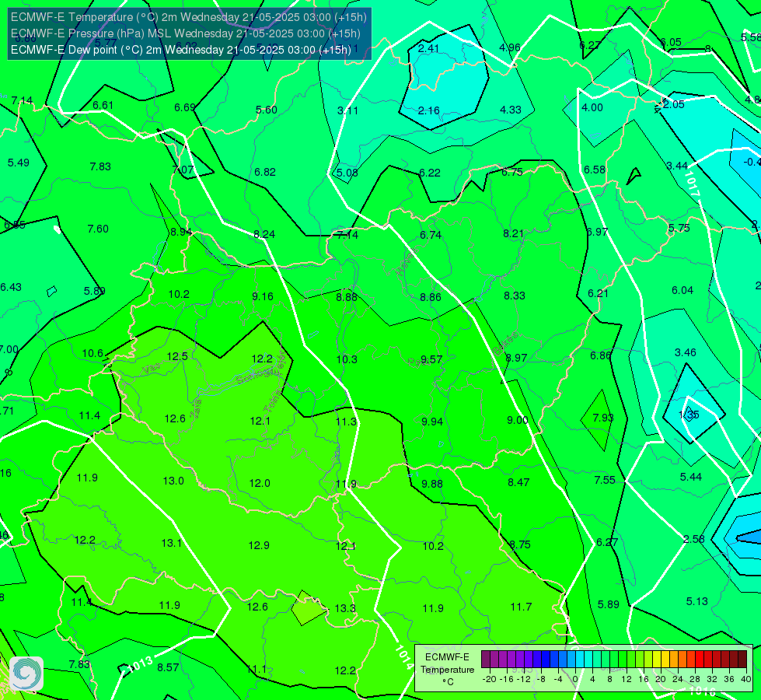Screen dimensions: 761x700
Task: Click the 6.82 temperature value
Action: coord(265,172)
